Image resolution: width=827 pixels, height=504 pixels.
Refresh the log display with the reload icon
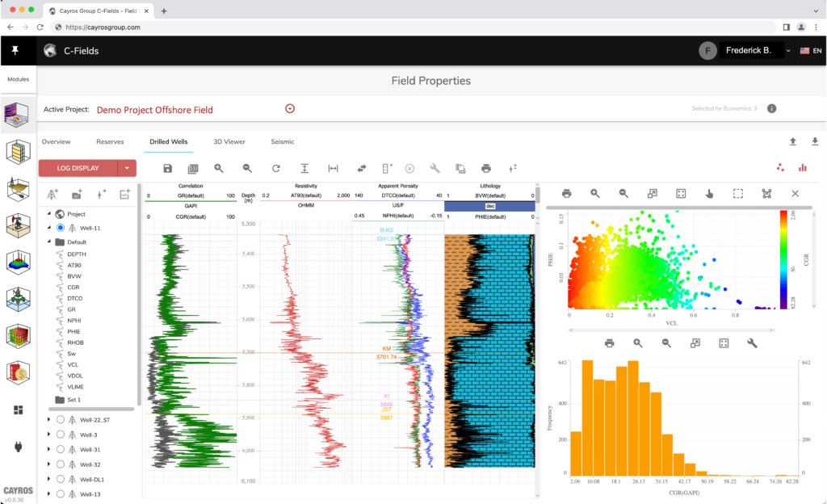(x=276, y=168)
